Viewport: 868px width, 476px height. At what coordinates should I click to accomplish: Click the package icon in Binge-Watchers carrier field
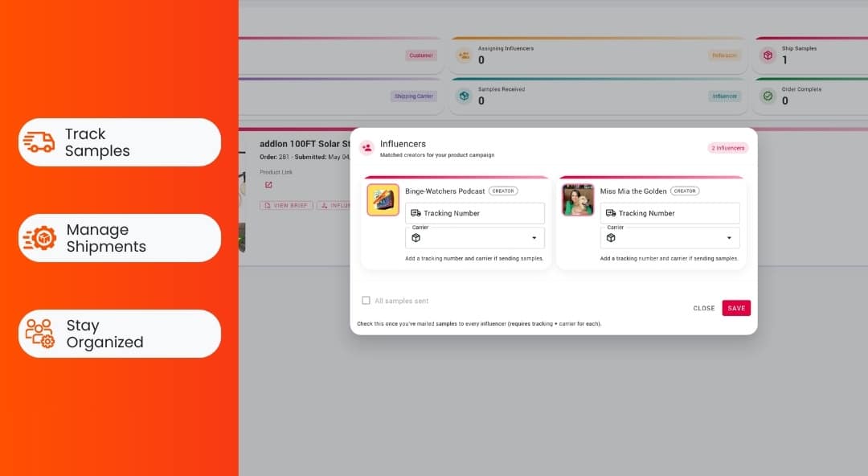tap(416, 238)
